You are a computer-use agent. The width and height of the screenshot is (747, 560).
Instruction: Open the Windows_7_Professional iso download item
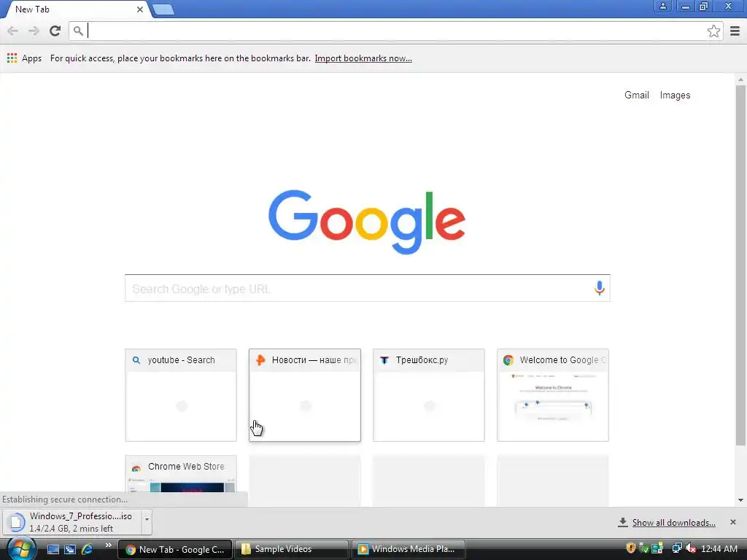pyautogui.click(x=72, y=522)
